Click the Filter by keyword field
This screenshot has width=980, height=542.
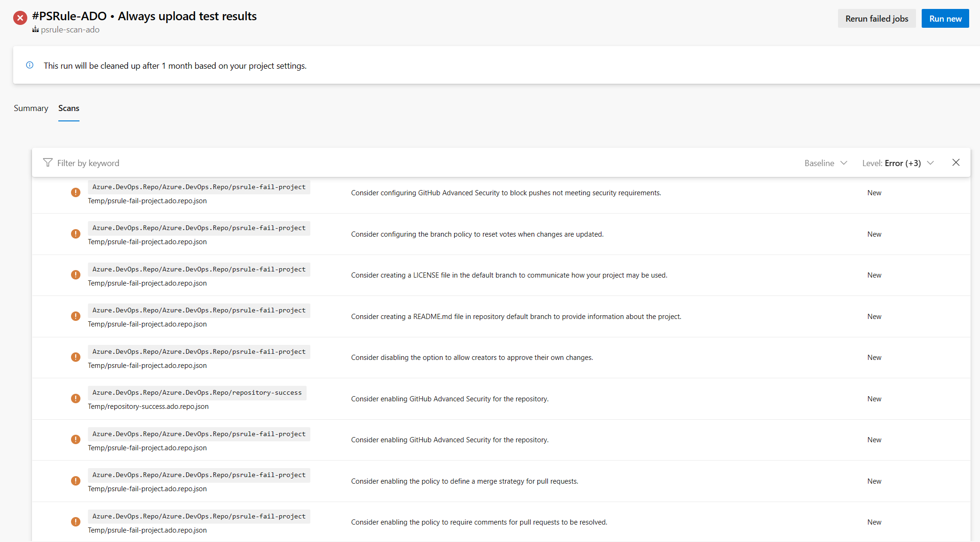[x=88, y=163]
